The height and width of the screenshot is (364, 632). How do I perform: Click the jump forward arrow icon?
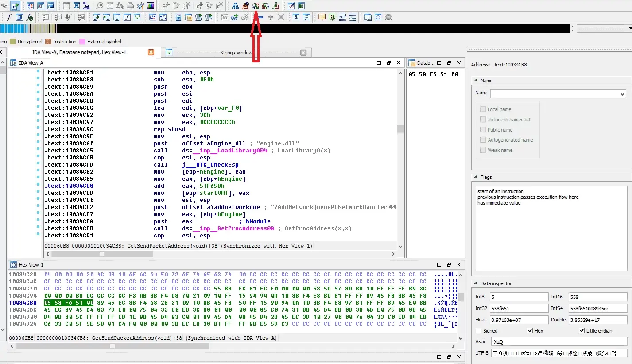15,6
